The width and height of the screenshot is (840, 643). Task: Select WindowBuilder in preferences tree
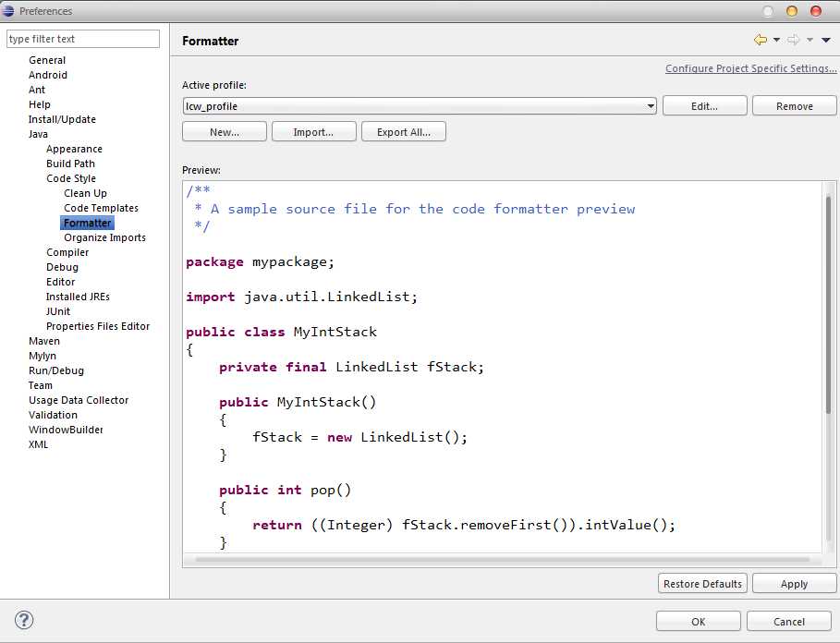(x=66, y=430)
